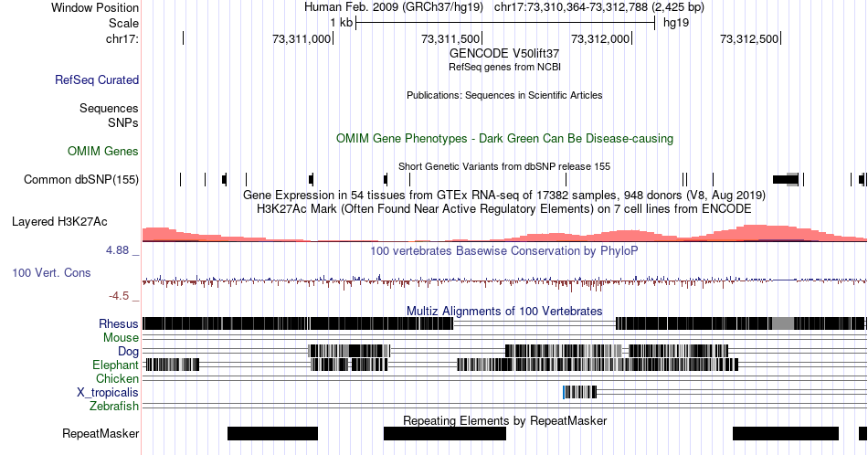This screenshot has width=868, height=455.
Task: Click the RefSeq Curated track label
Action: (97, 79)
